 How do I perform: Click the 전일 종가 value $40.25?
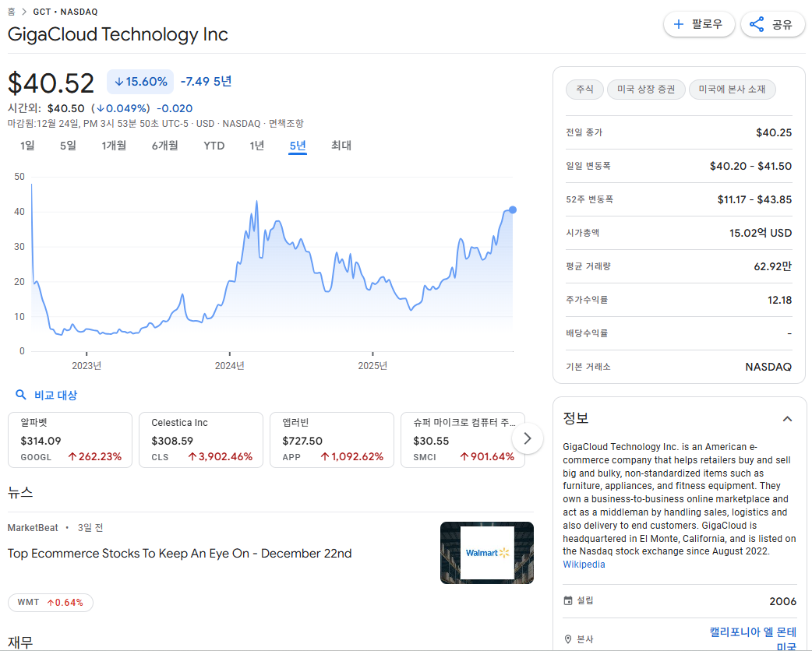774,132
